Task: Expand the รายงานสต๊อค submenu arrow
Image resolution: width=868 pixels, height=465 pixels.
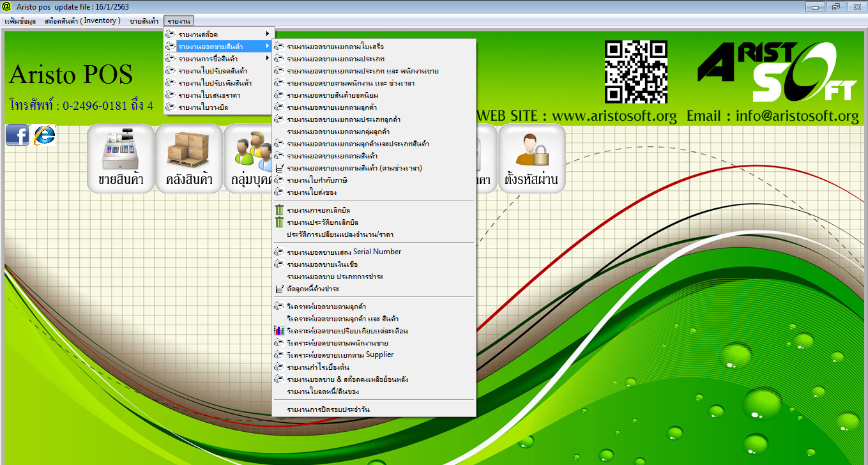Action: coord(268,34)
